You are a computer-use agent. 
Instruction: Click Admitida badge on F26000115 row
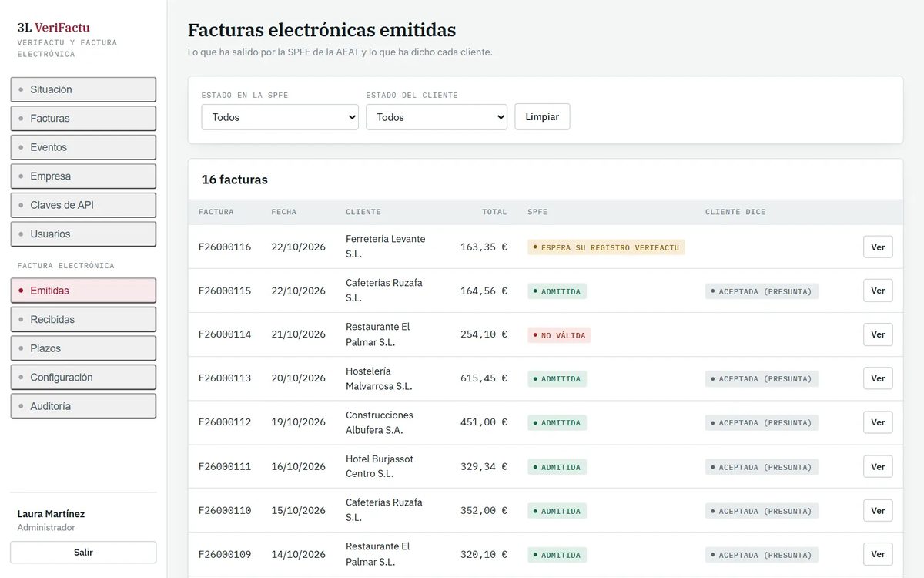(557, 291)
